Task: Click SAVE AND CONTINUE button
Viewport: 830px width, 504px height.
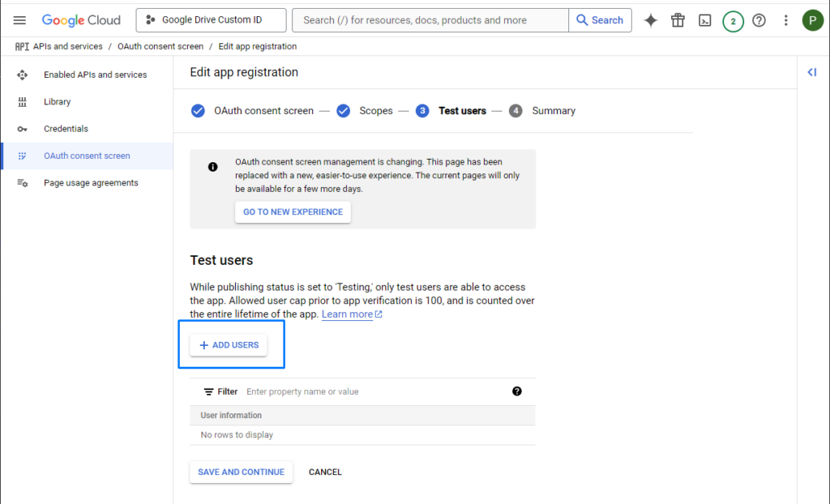Action: click(x=241, y=472)
